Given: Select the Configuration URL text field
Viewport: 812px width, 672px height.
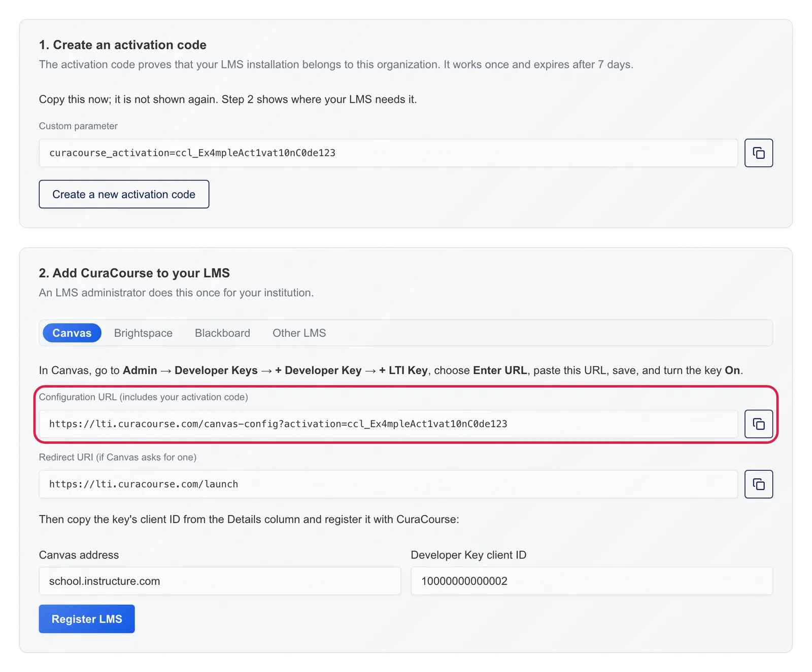Looking at the screenshot, I should 388,424.
